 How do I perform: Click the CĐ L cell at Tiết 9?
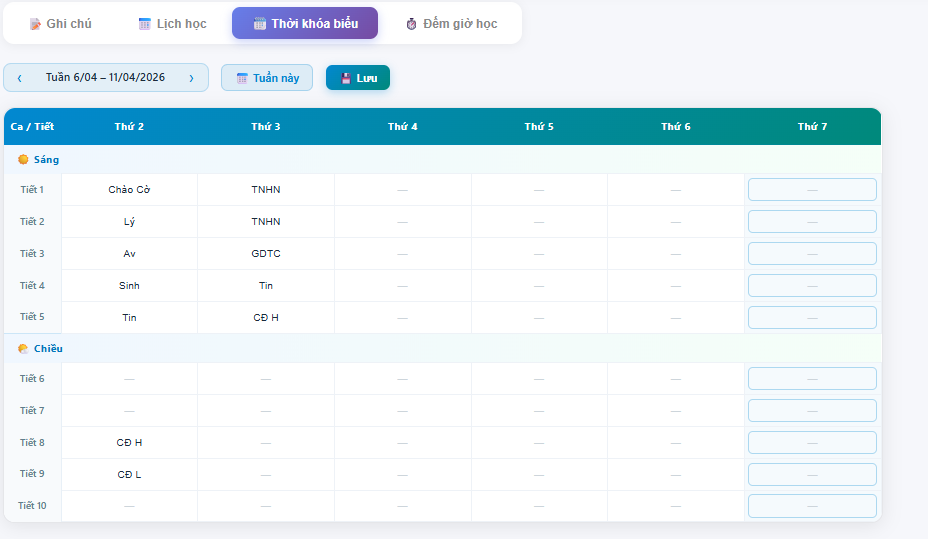(x=129, y=474)
